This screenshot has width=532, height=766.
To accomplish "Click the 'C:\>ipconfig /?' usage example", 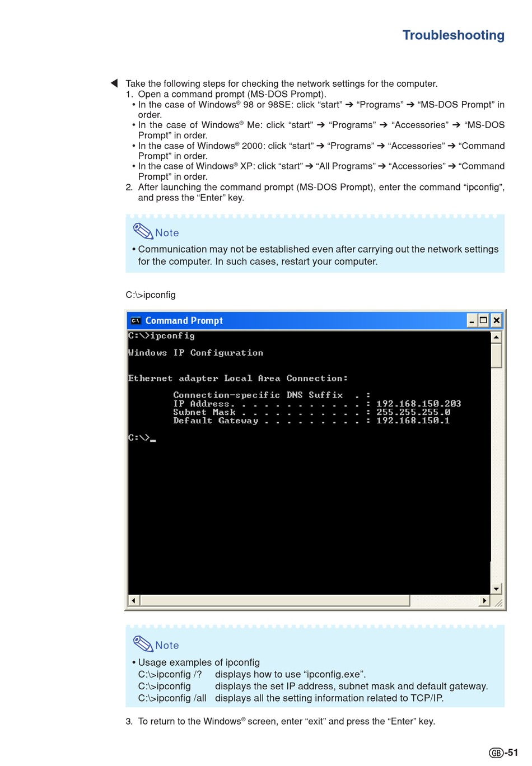I will pos(170,674).
